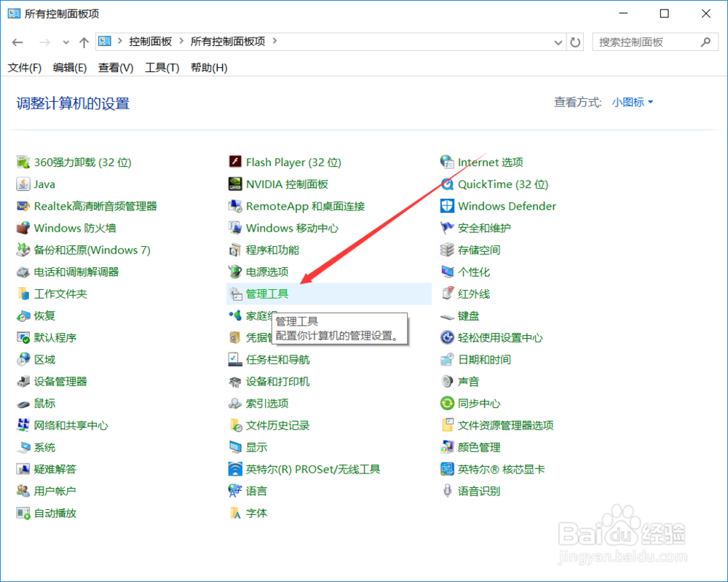Open the 疑难解答 link

point(55,469)
